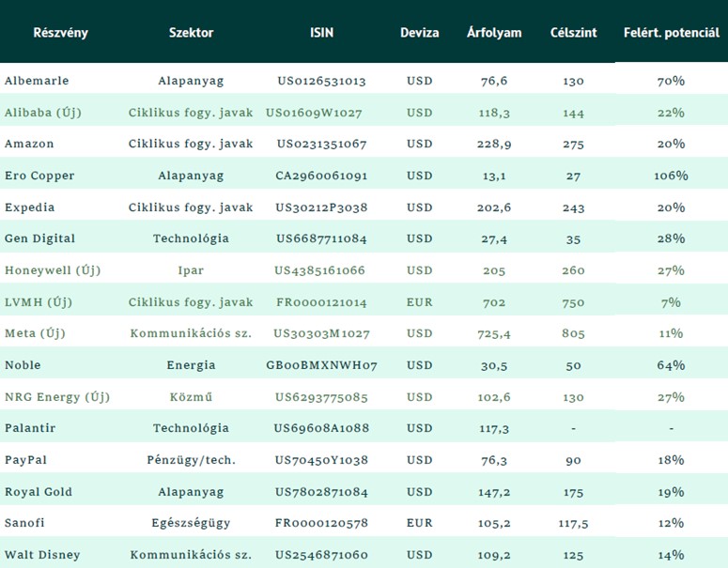Click Noble ISIN GB00BMXNWH07
The image size is (728, 568).
[321, 365]
